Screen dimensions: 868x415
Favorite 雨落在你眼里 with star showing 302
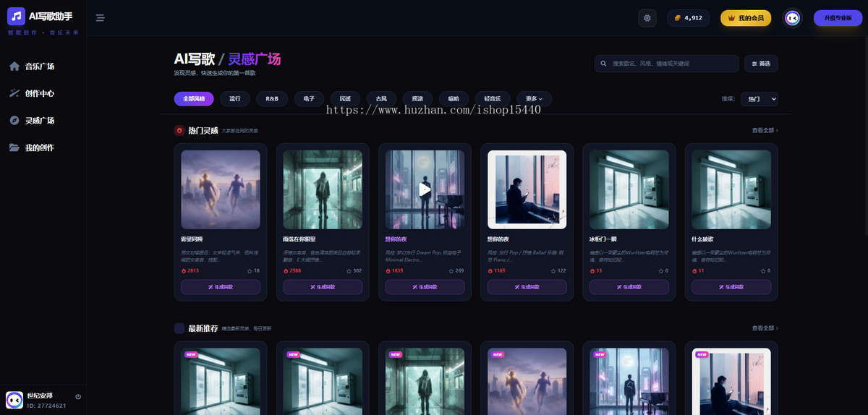[349, 271]
